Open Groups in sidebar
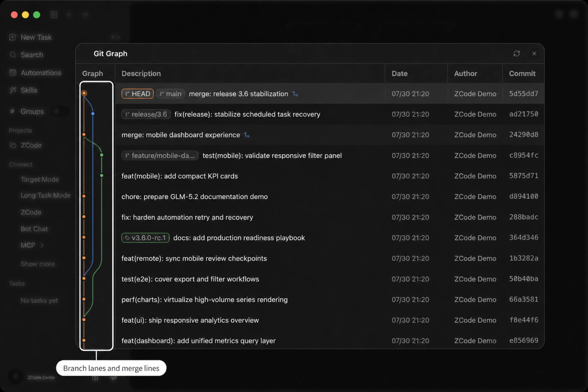This screenshot has height=392, width=588. pyautogui.click(x=32, y=111)
